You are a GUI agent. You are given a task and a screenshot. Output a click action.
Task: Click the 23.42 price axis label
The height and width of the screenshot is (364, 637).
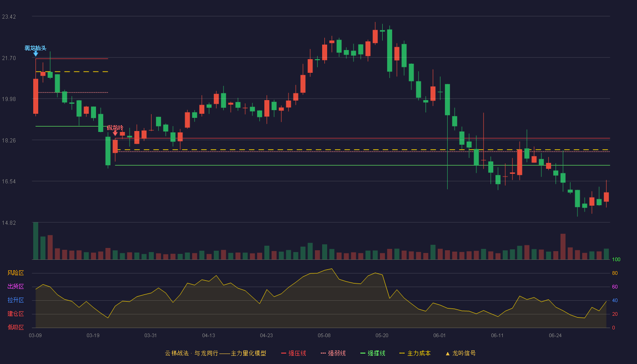(x=9, y=17)
